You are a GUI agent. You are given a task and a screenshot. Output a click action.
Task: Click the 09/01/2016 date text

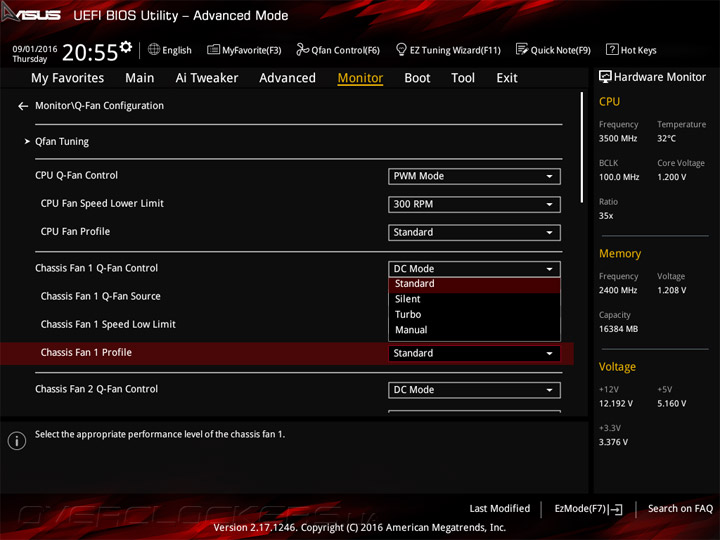[35, 49]
